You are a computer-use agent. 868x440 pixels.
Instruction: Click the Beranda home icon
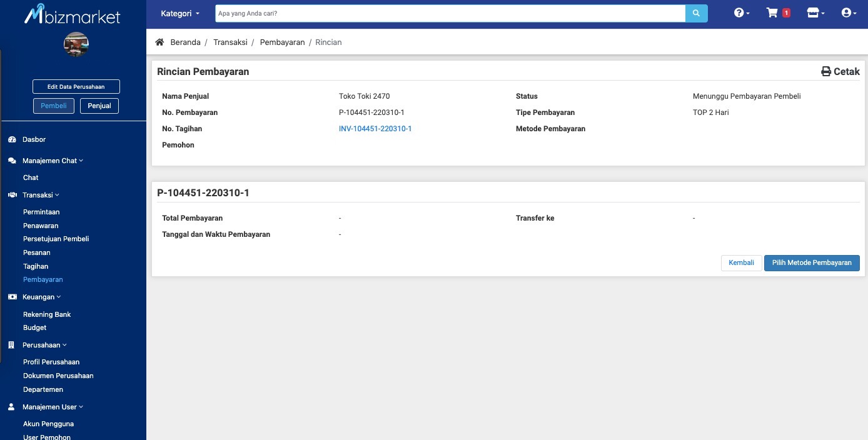pos(159,42)
